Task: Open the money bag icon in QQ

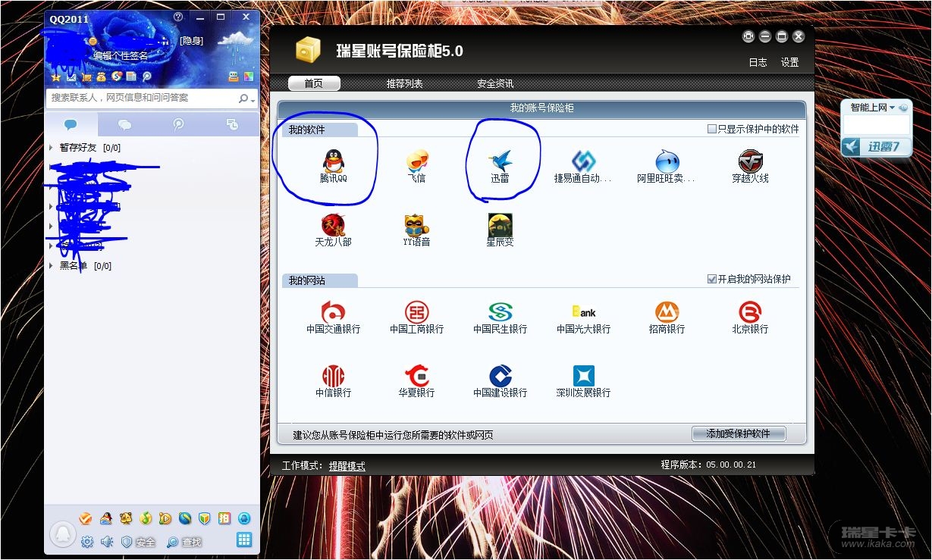Action: coord(101,77)
